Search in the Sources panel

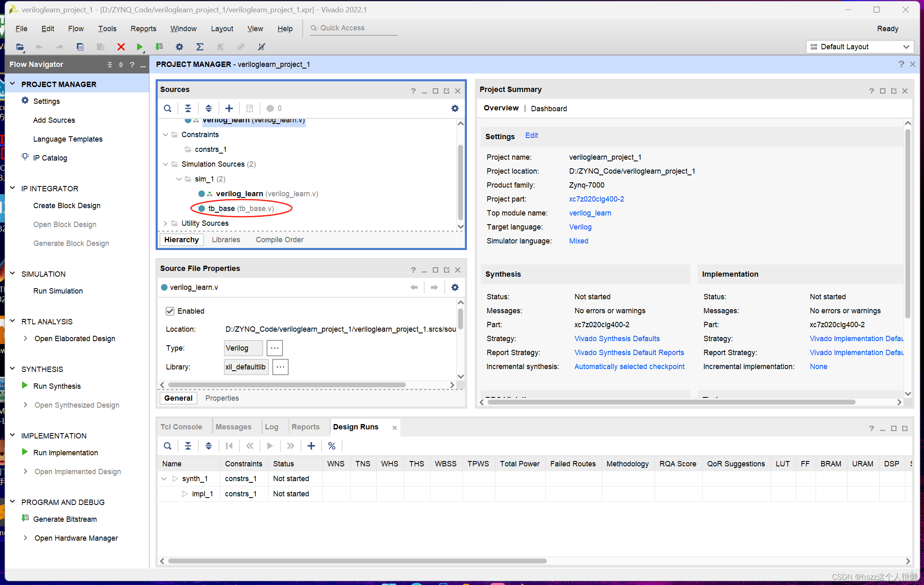click(168, 108)
